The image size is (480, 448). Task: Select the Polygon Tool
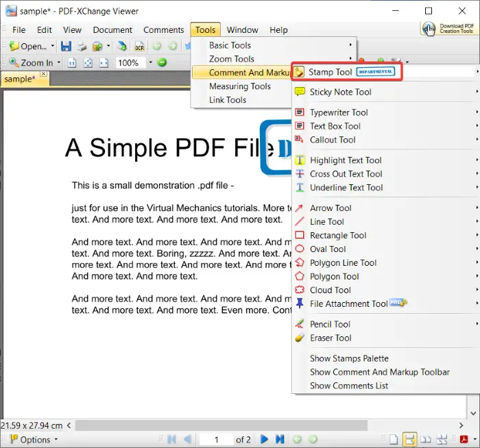[x=385, y=277]
